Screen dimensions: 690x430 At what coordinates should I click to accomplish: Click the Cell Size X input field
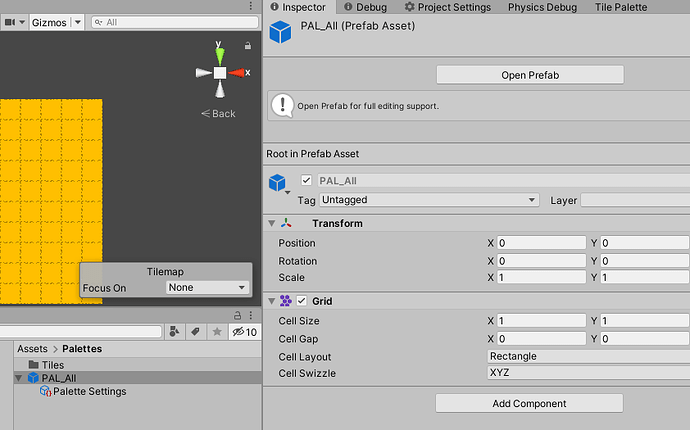(x=541, y=321)
